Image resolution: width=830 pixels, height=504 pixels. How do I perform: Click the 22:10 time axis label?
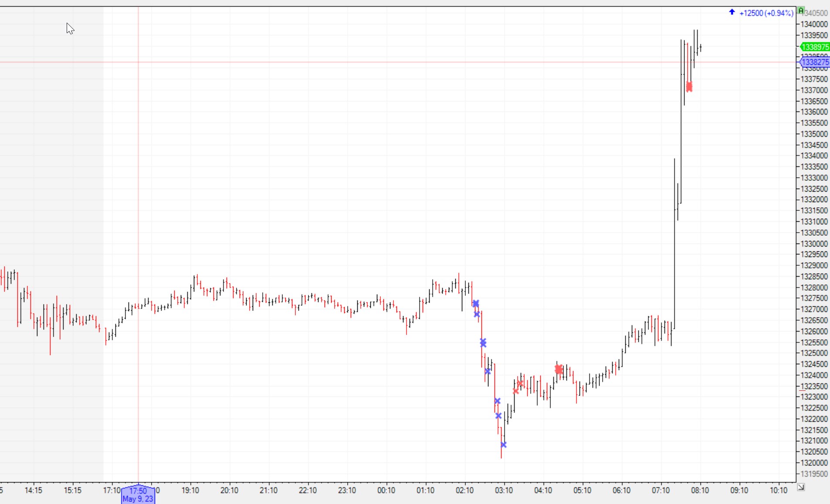tap(308, 490)
